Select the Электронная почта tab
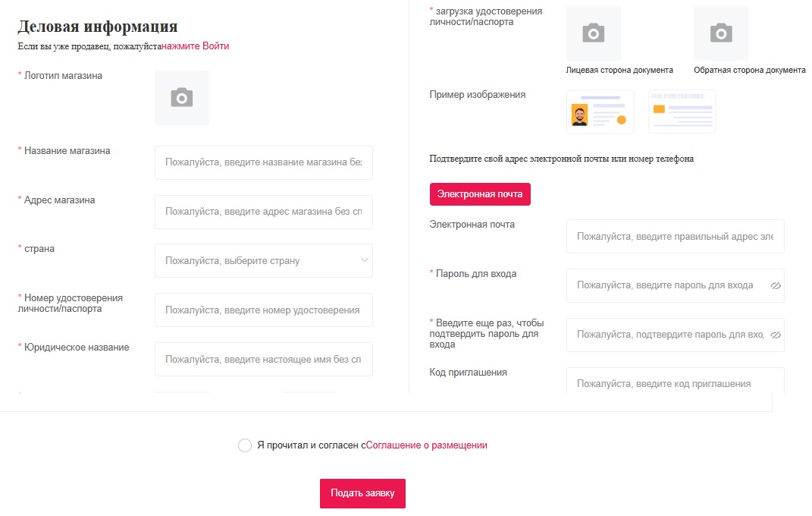Image resolution: width=812 pixels, height=516 pixels. pos(480,193)
